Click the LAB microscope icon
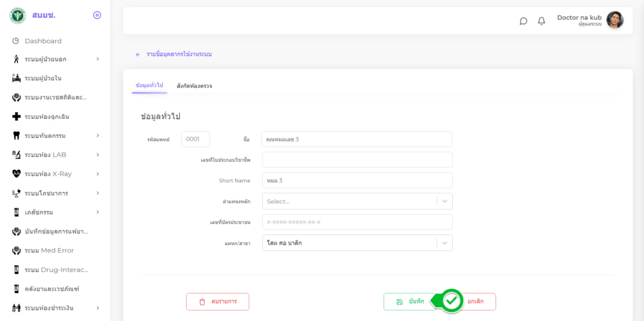 [x=16, y=155]
